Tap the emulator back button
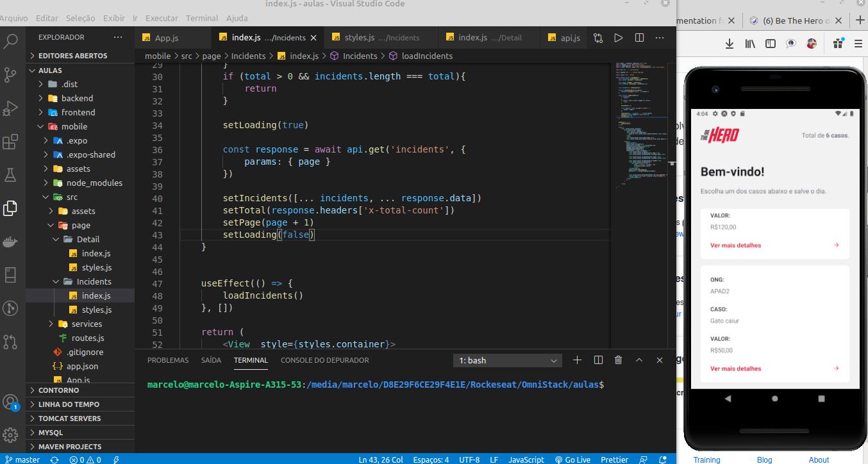This screenshot has height=464, width=868. [x=728, y=398]
